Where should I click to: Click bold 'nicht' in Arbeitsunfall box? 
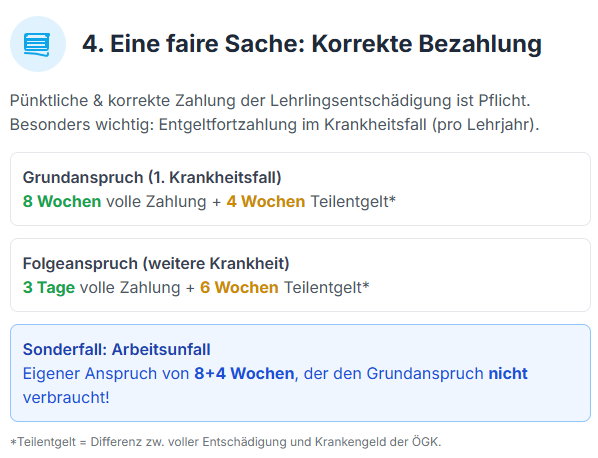508,373
